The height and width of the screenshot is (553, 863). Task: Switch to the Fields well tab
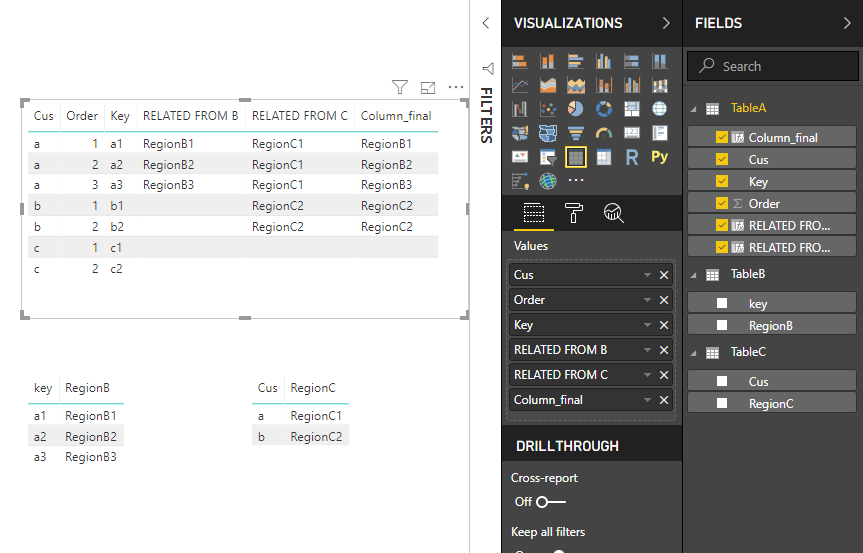coord(534,213)
